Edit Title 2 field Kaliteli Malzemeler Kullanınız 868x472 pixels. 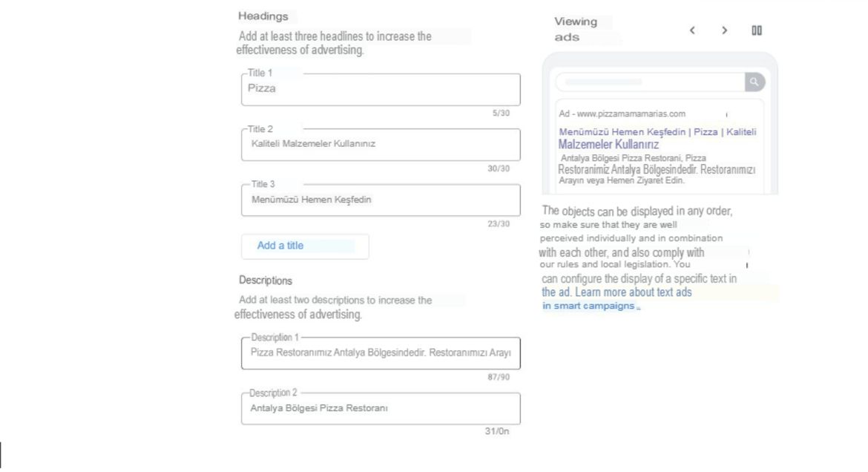[x=381, y=145]
